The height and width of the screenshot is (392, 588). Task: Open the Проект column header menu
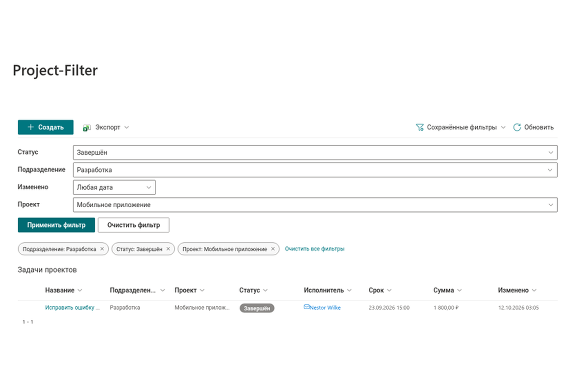click(190, 290)
